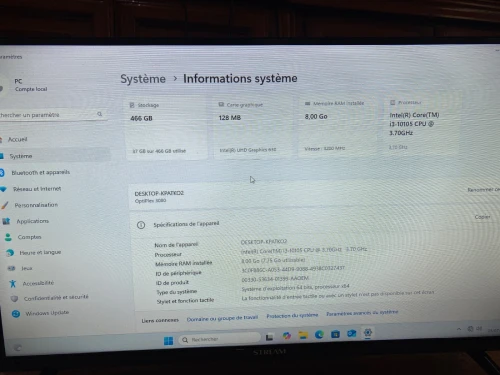The height and width of the screenshot is (375, 500).
Task: Select the ID de périphérique label
Action: 178,273
